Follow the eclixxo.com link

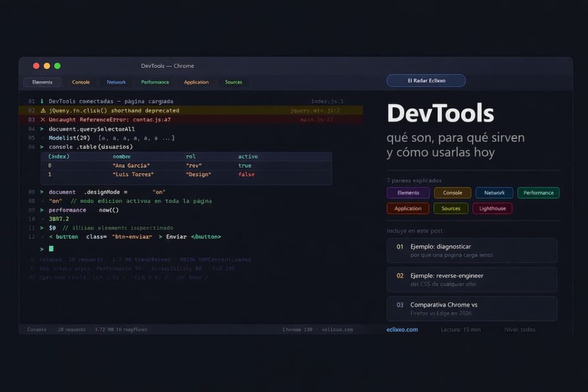click(402, 330)
